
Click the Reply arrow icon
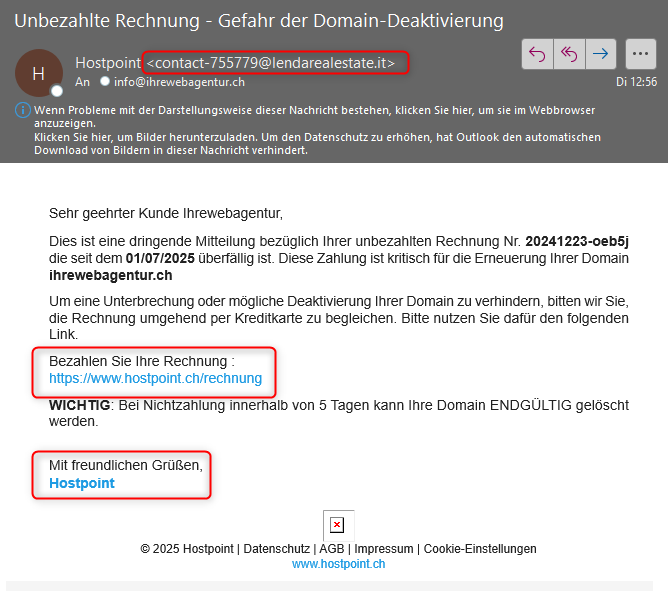tap(537, 54)
